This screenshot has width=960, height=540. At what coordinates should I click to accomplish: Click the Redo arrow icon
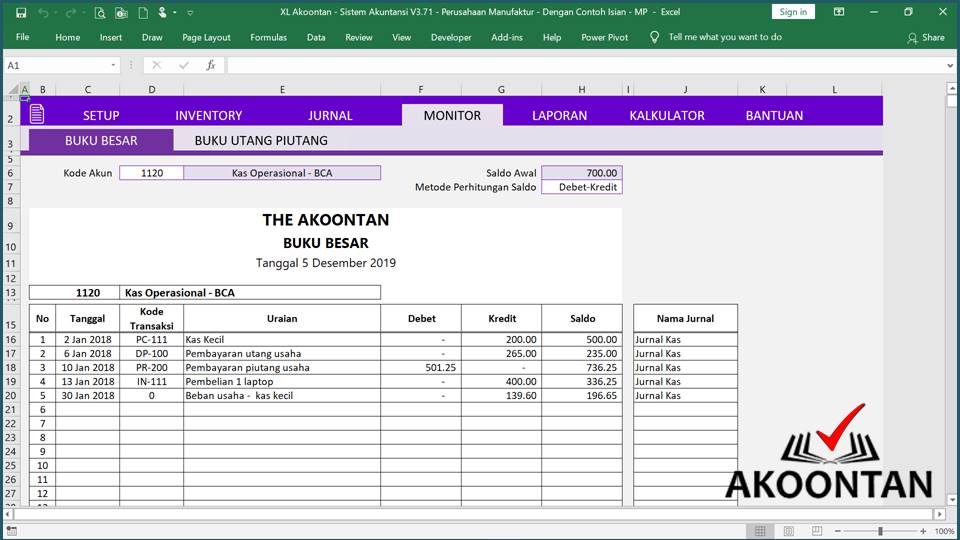pos(70,12)
